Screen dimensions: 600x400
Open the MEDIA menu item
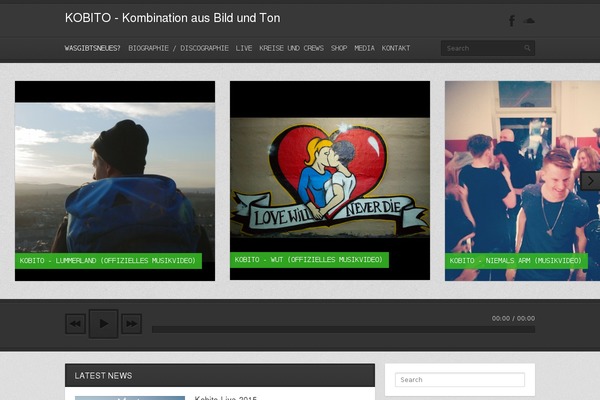364,48
